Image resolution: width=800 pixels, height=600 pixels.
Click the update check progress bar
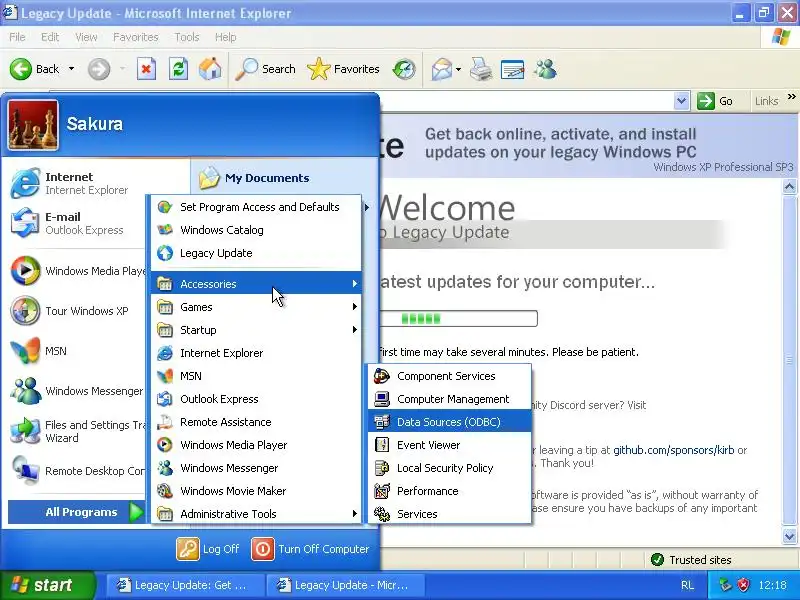pyautogui.click(x=458, y=318)
